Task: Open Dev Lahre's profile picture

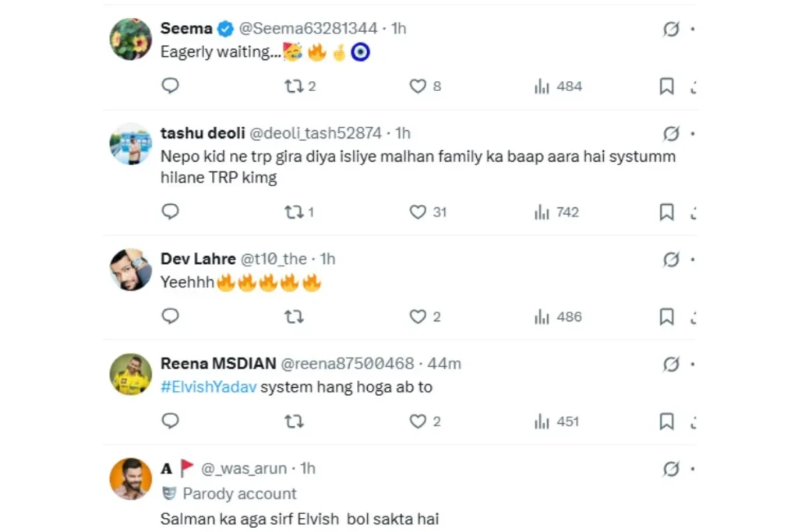Action: (131, 270)
